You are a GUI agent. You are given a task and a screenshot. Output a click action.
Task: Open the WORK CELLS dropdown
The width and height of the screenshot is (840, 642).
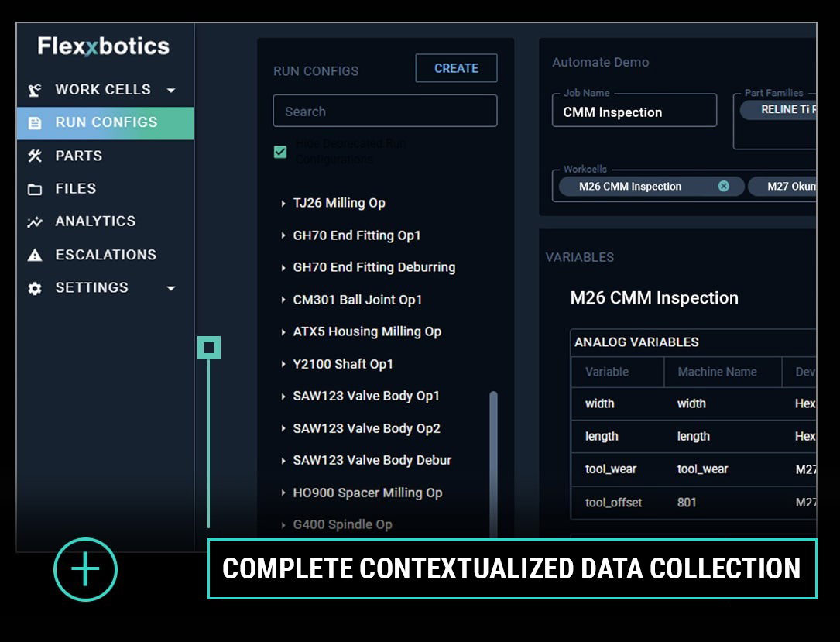(170, 90)
